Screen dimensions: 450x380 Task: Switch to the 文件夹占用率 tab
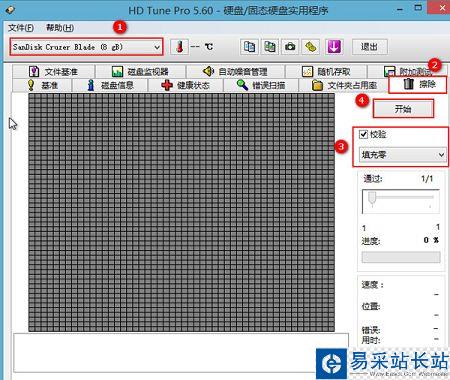344,85
